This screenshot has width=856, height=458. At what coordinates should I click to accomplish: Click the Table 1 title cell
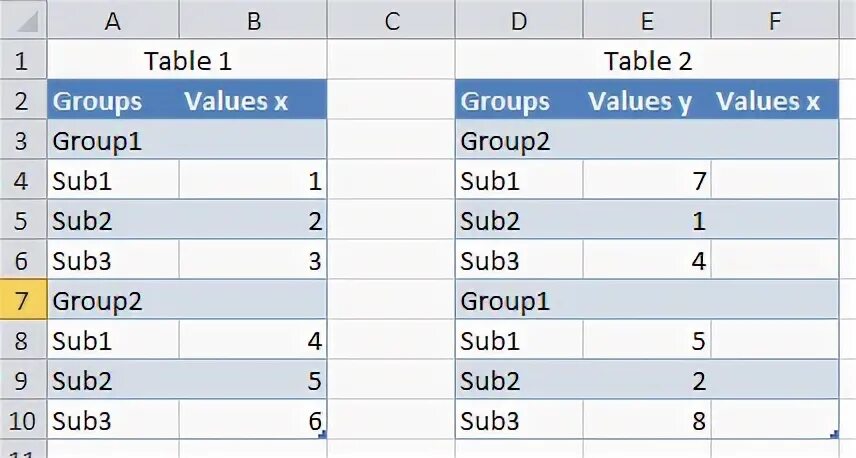click(x=187, y=61)
